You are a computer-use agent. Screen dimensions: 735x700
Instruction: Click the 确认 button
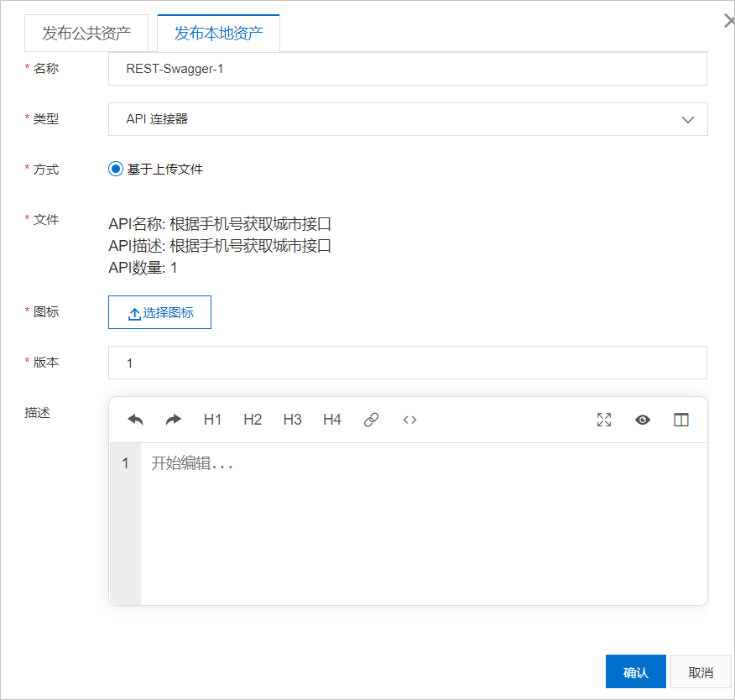pyautogui.click(x=636, y=671)
